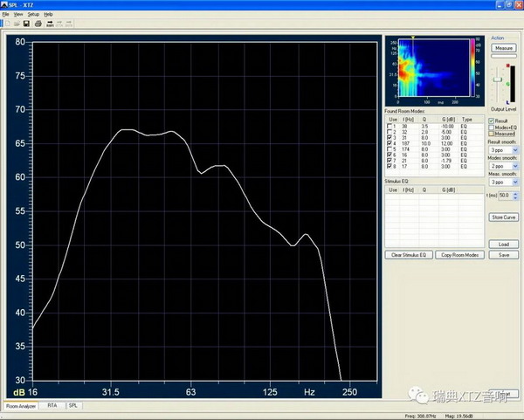
Task: Click the t [ms] 50.0 input field
Action: pos(506,196)
